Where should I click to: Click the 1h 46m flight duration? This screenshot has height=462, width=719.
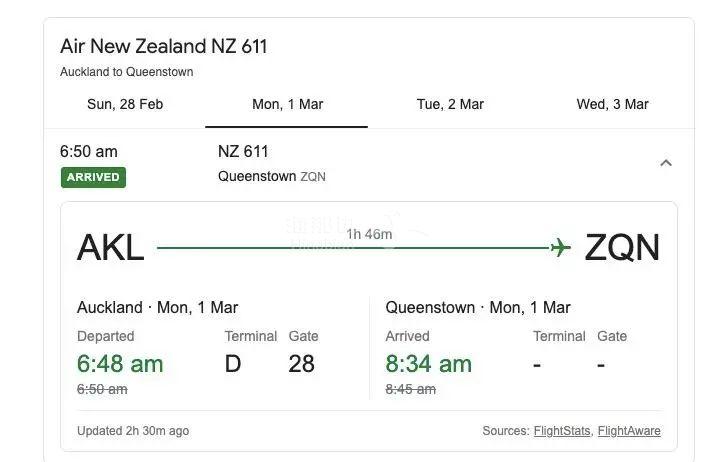(x=369, y=235)
